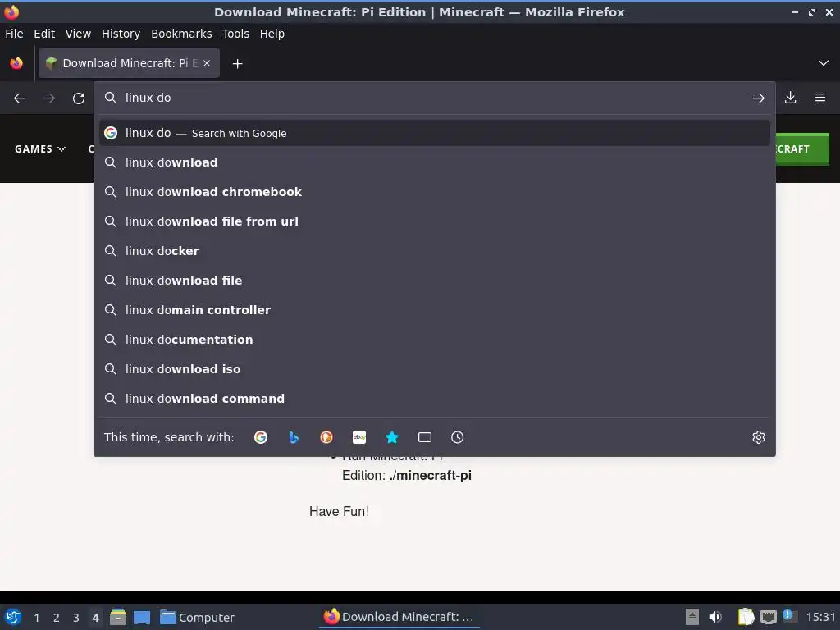Search this time with Bing icon
The image size is (840, 630).
pyautogui.click(x=294, y=437)
